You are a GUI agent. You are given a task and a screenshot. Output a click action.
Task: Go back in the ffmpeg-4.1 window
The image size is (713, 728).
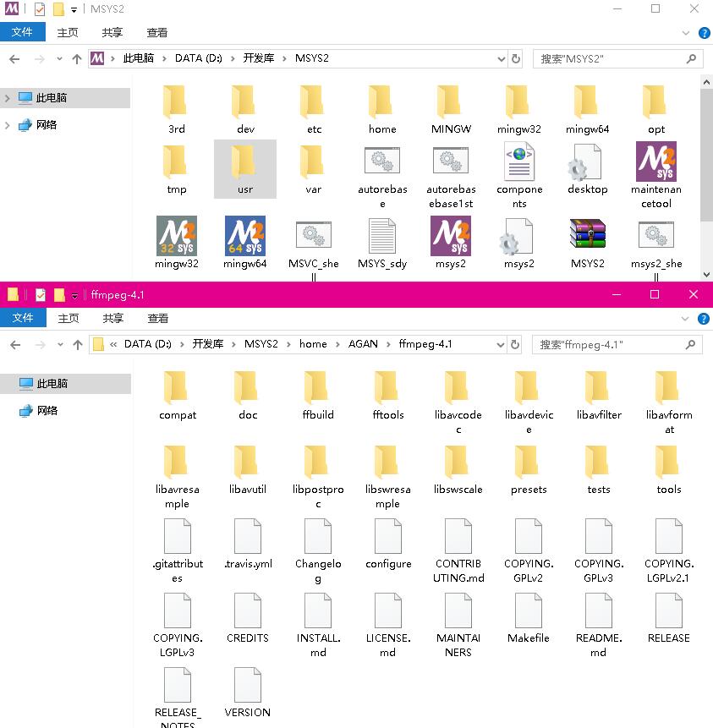point(15,344)
